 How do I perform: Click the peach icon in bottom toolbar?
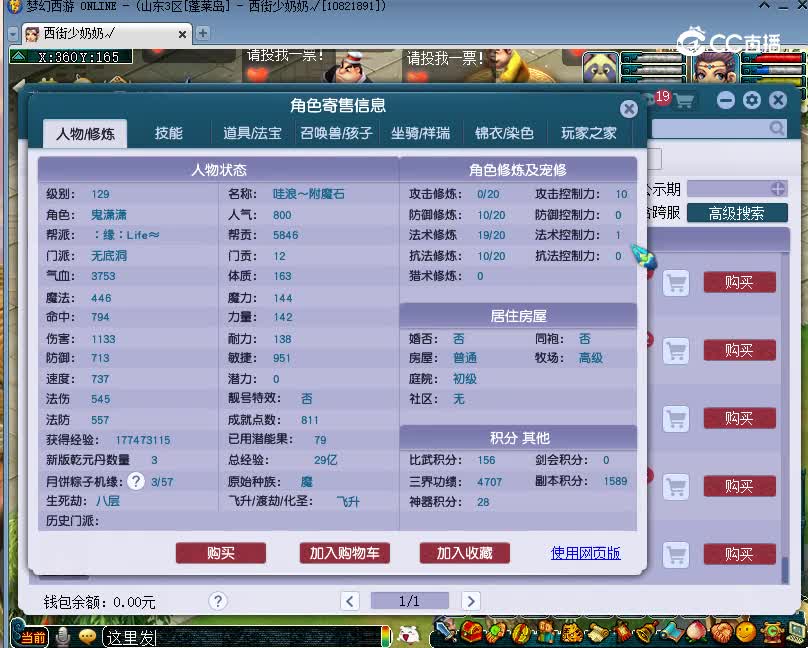click(x=696, y=632)
